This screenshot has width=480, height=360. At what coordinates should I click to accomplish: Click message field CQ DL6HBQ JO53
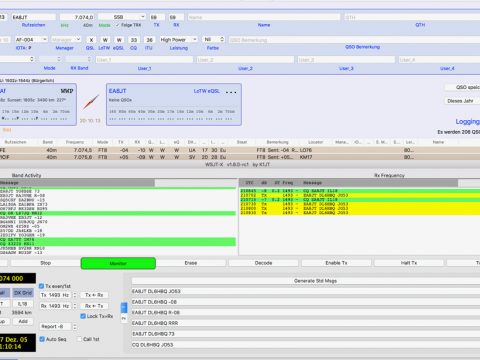click(x=306, y=345)
